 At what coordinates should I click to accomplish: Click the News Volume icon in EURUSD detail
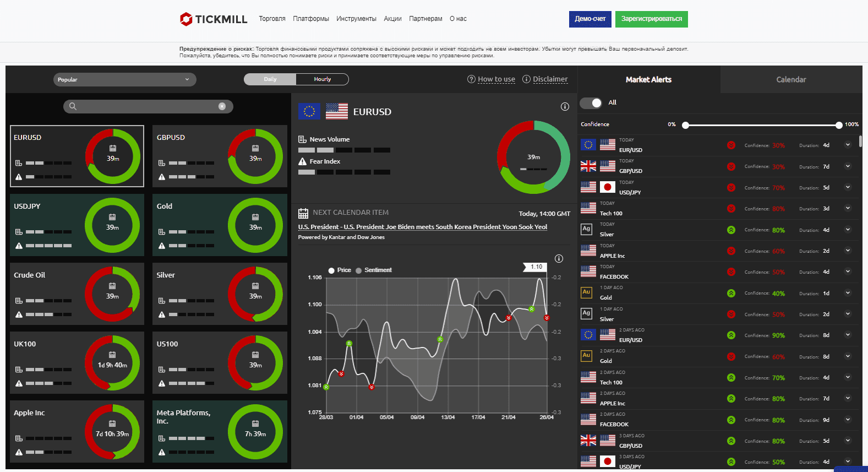[x=302, y=139]
